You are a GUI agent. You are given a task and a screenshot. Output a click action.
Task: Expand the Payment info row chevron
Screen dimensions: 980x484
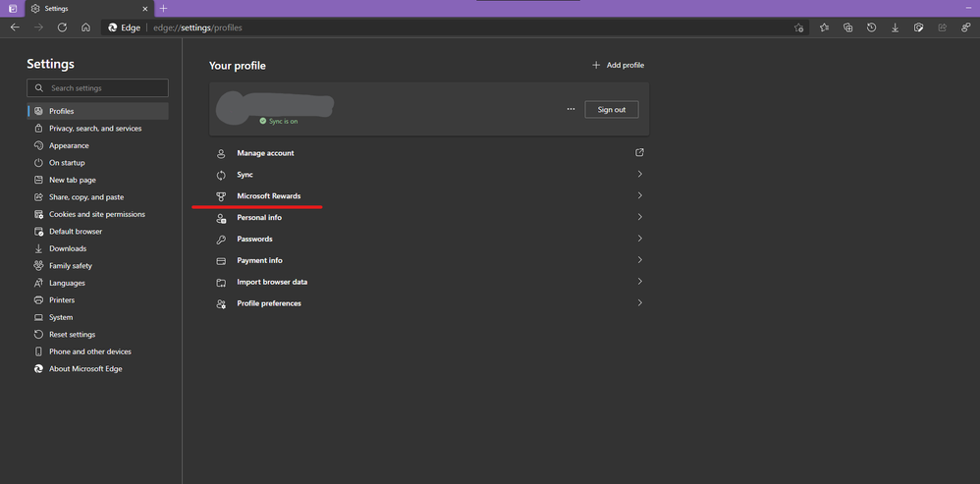639,260
